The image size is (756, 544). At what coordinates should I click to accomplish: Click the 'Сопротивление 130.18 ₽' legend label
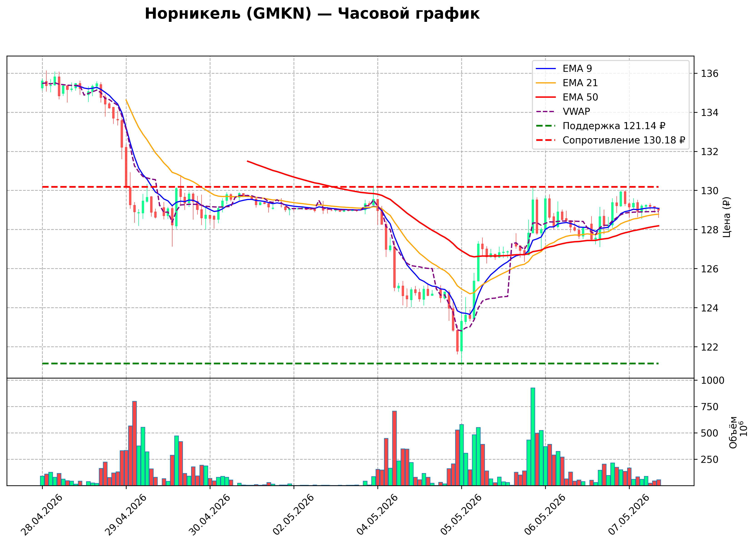click(624, 140)
